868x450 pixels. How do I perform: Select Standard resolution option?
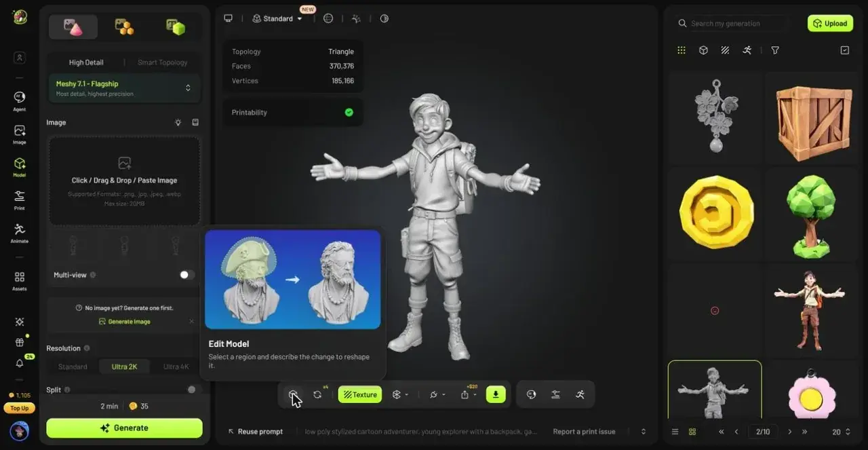click(73, 367)
